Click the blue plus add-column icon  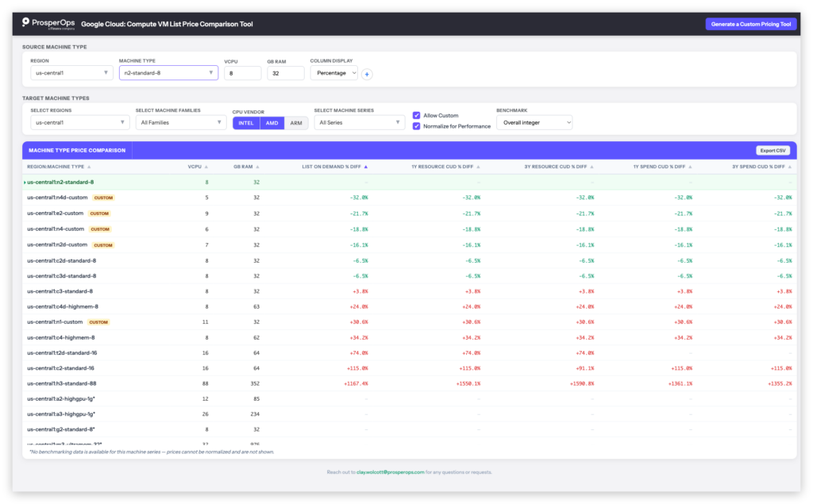pos(367,74)
